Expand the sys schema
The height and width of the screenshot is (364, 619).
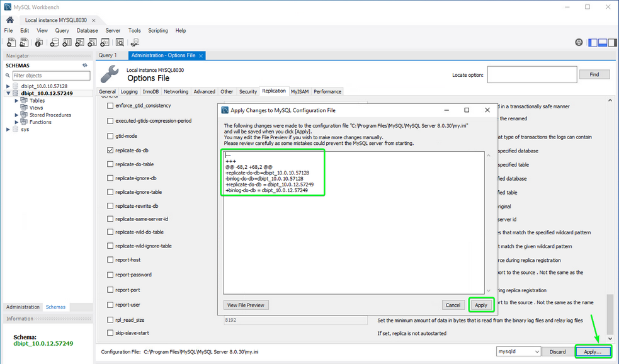(8, 129)
